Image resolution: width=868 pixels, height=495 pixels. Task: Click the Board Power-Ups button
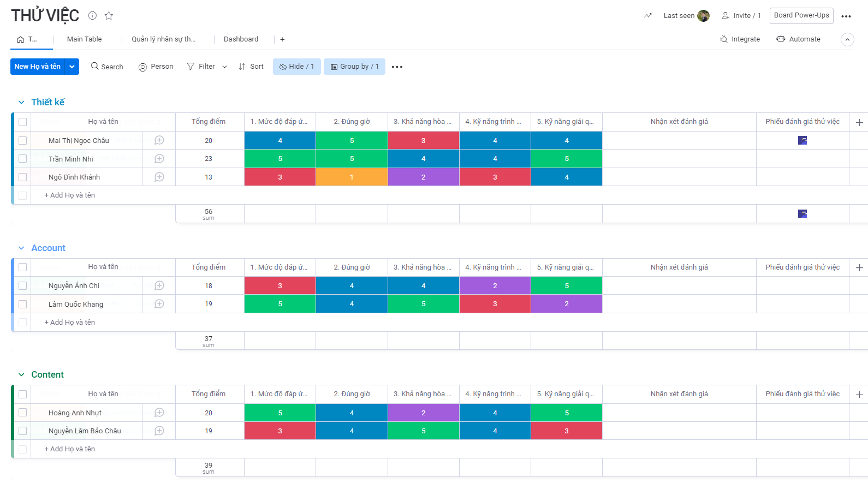click(x=801, y=15)
